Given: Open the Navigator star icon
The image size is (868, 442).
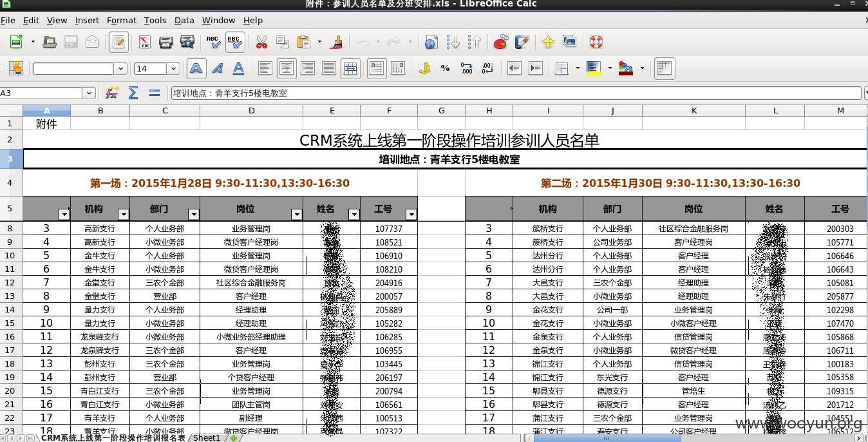Looking at the screenshot, I should coord(548,43).
